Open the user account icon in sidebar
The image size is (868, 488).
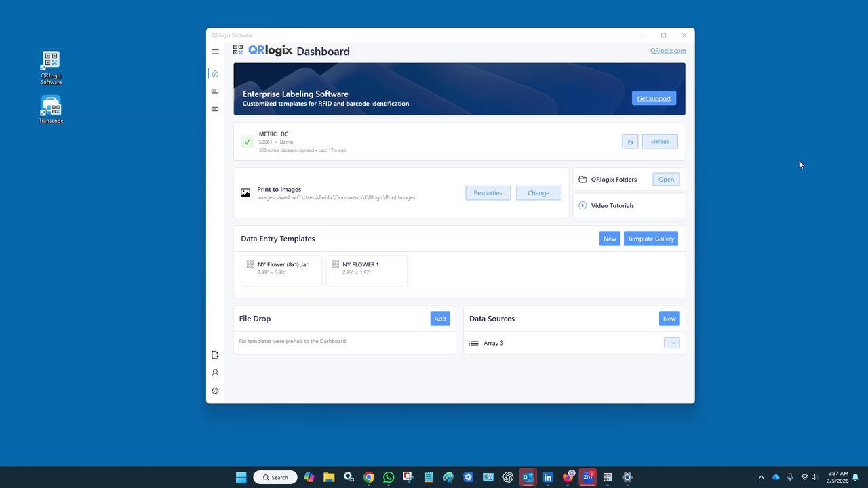coord(215,373)
